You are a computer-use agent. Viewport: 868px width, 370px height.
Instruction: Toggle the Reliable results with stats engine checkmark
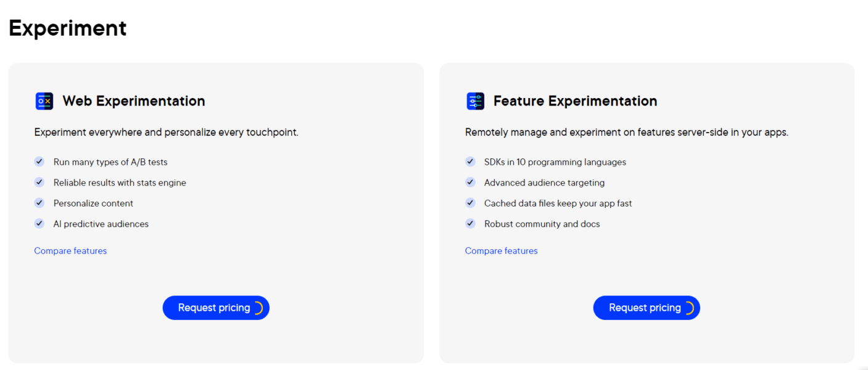tap(39, 182)
